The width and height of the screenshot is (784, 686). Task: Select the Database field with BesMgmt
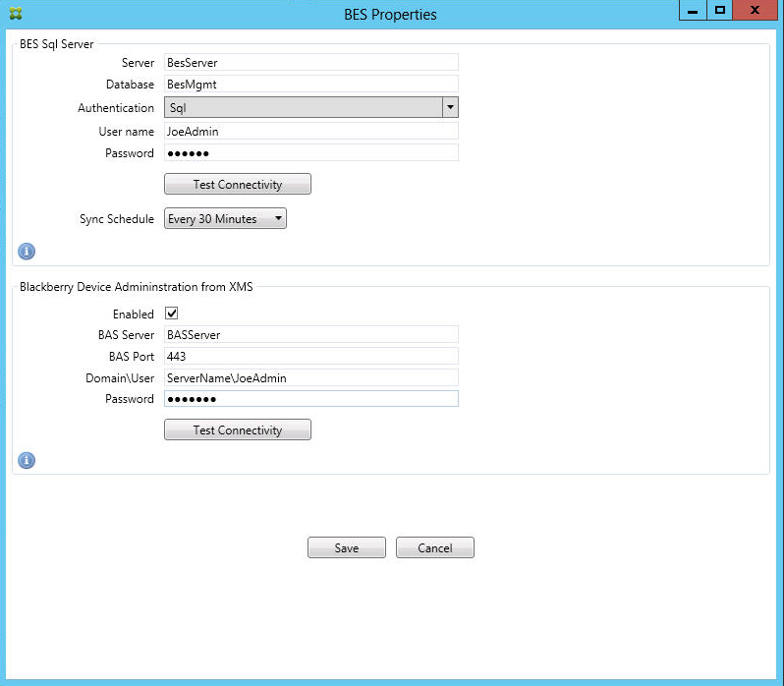310,85
